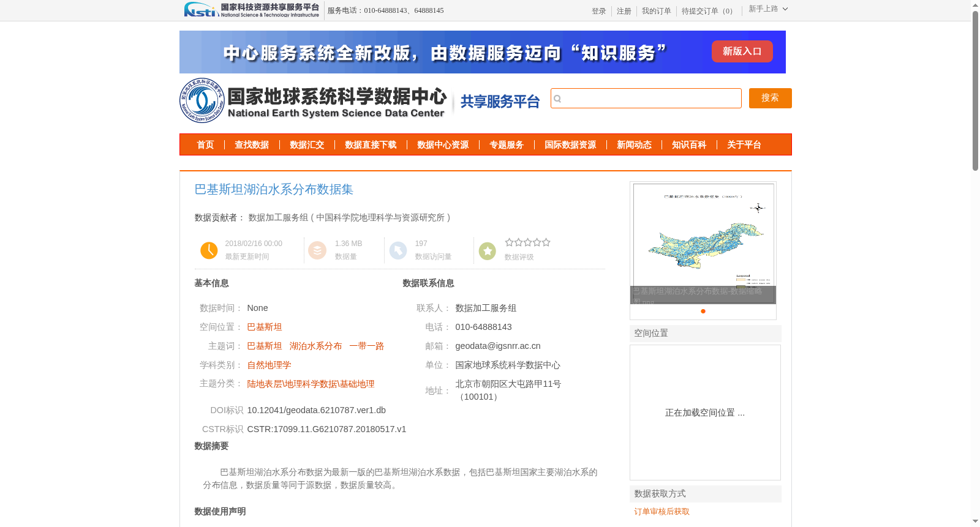This screenshot has height=527, width=980.
Task: Open the 知识百科 menu item
Action: pos(689,145)
